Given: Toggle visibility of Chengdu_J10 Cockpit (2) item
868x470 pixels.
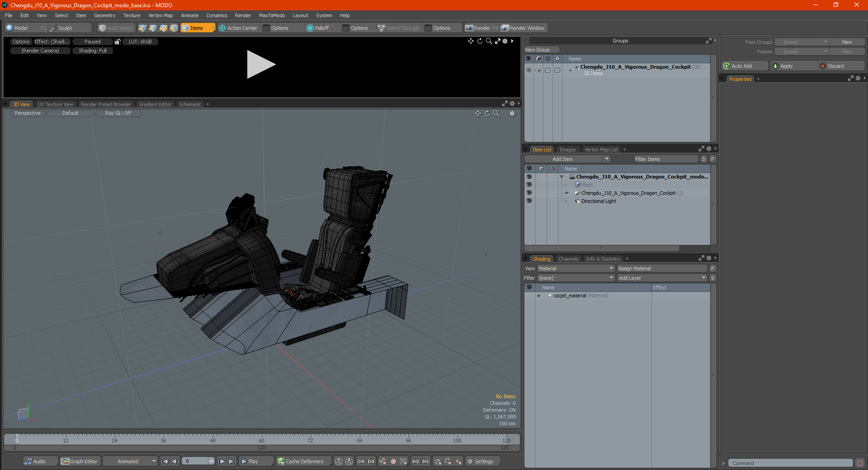Looking at the screenshot, I should (529, 193).
